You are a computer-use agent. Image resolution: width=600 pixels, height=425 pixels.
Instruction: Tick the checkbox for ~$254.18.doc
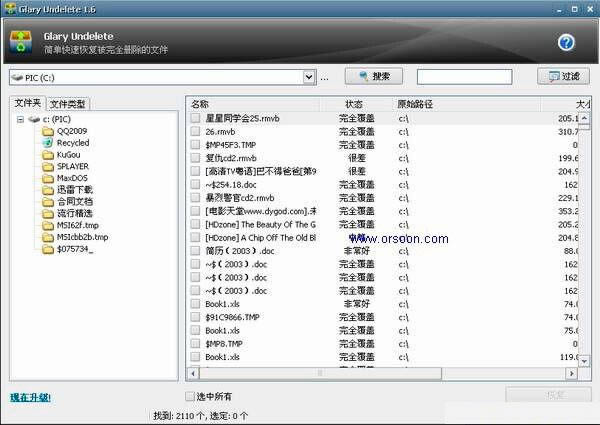pyautogui.click(x=196, y=184)
